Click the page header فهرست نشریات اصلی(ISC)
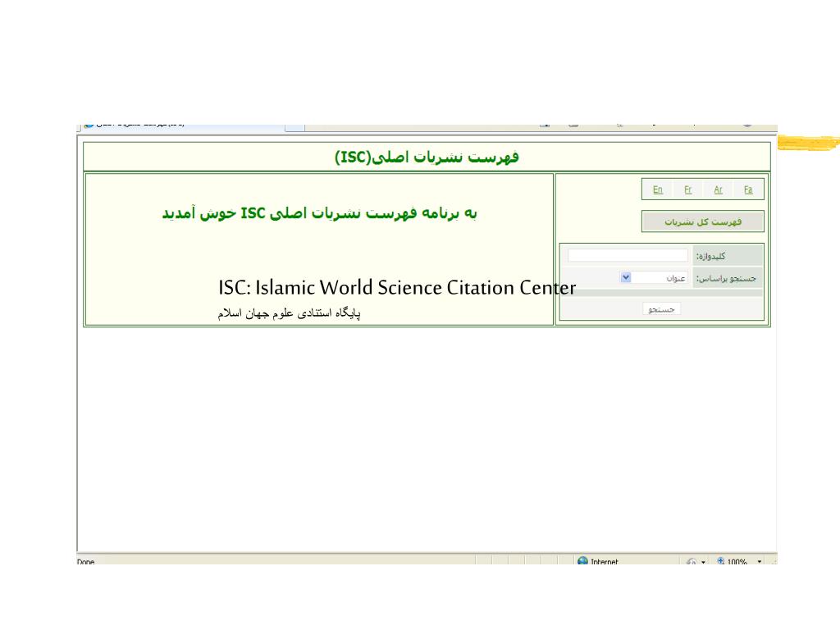 tap(427, 157)
